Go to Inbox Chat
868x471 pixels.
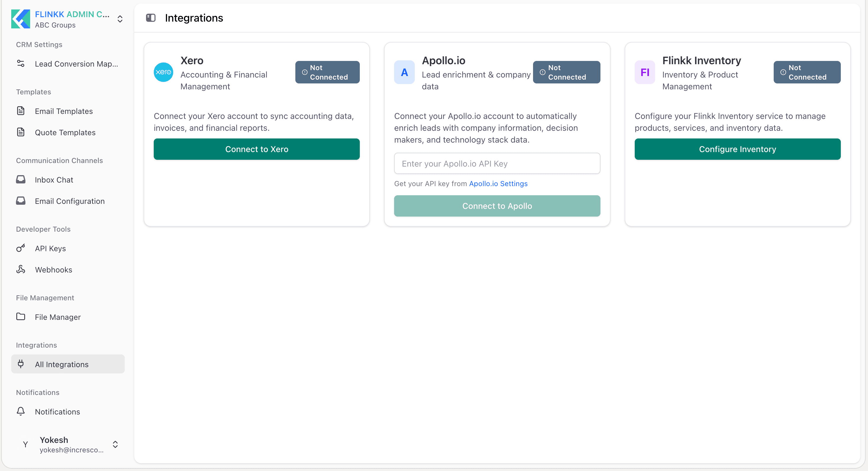coord(68,180)
